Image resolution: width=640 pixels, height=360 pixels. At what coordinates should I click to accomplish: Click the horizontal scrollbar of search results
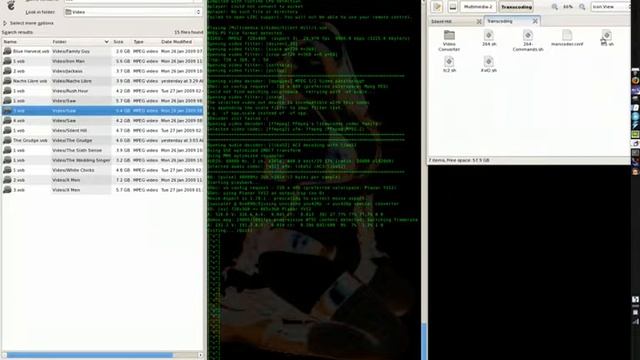coord(90,355)
